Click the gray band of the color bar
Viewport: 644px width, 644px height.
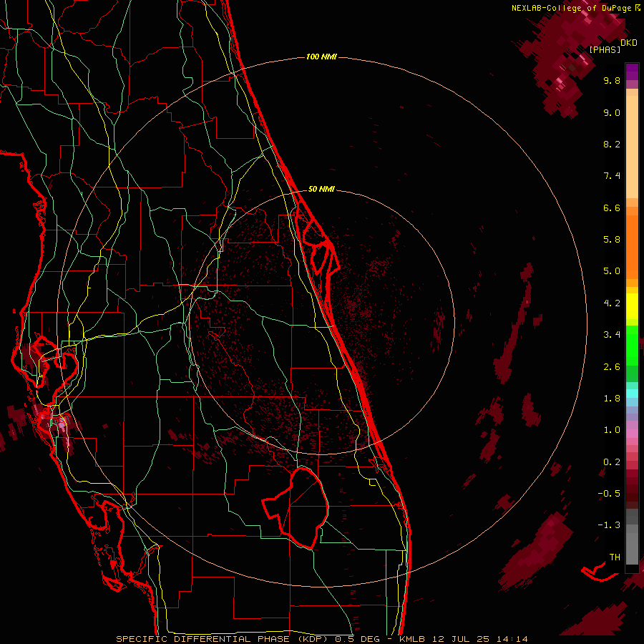(632, 538)
